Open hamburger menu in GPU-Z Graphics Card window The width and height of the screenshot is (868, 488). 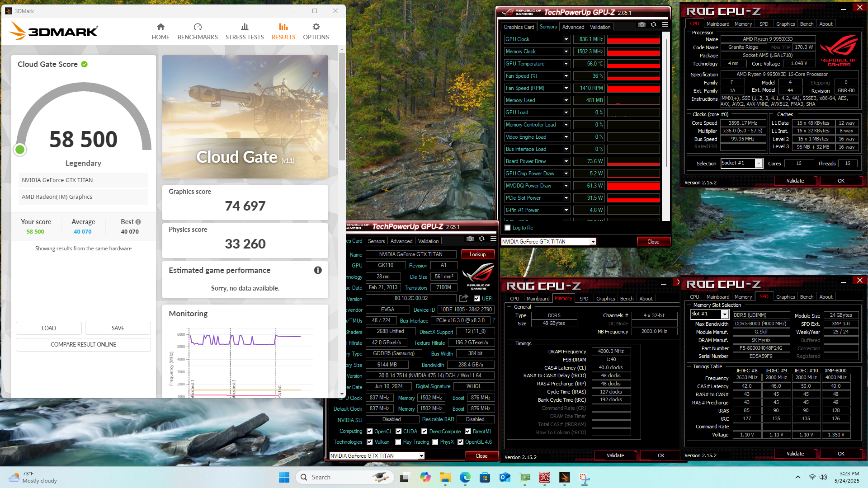pos(494,239)
